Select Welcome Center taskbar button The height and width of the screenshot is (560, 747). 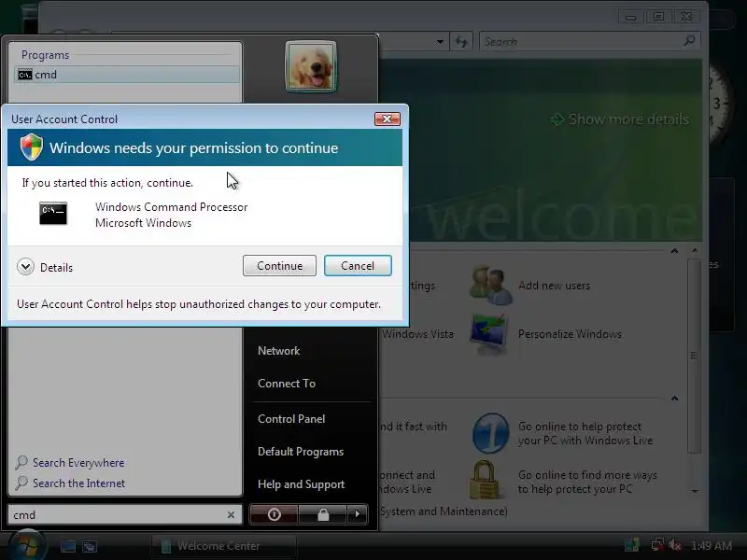[224, 546]
